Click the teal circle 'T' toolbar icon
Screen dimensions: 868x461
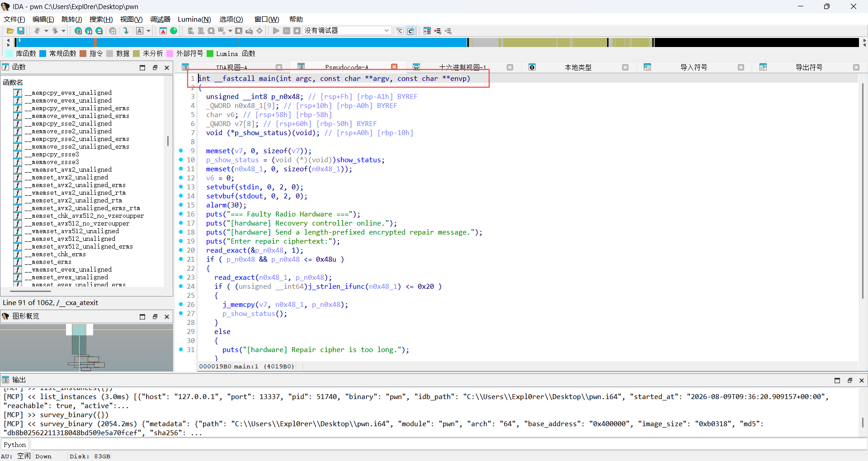point(89,31)
